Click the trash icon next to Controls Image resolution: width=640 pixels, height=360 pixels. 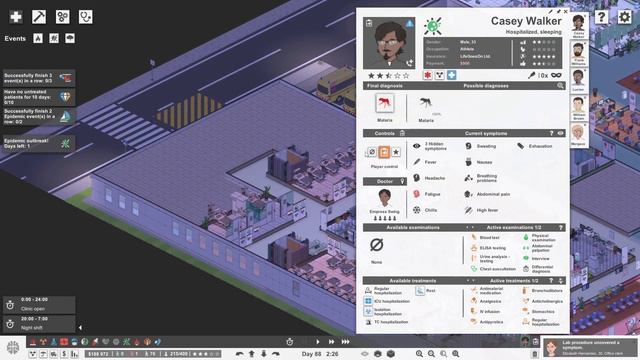pyautogui.click(x=402, y=133)
